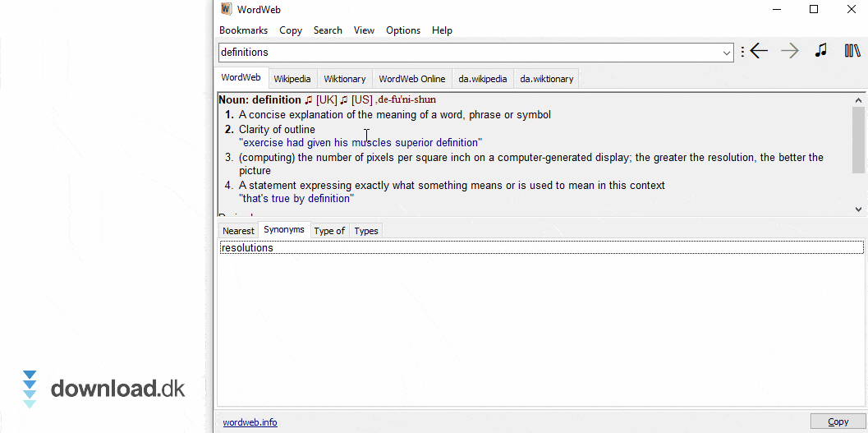Screen dimensions: 868x433
Task: Open the Help menu
Action: pos(442,30)
